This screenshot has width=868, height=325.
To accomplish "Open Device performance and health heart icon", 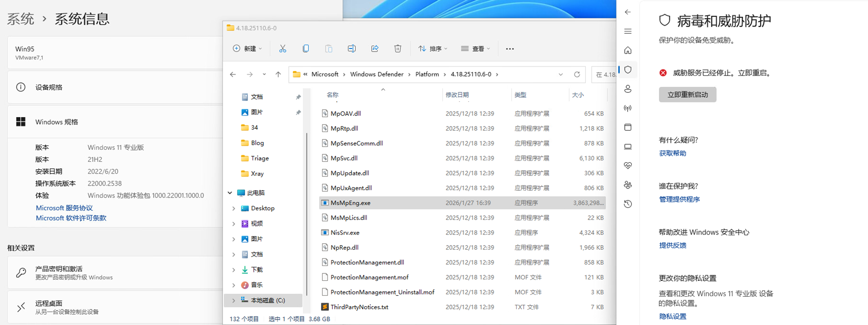I will (628, 165).
